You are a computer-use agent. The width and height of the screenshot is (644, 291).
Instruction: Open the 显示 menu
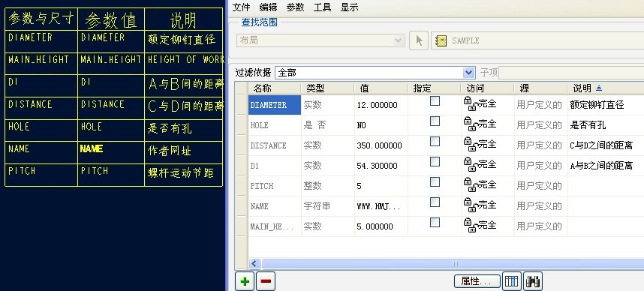[350, 7]
